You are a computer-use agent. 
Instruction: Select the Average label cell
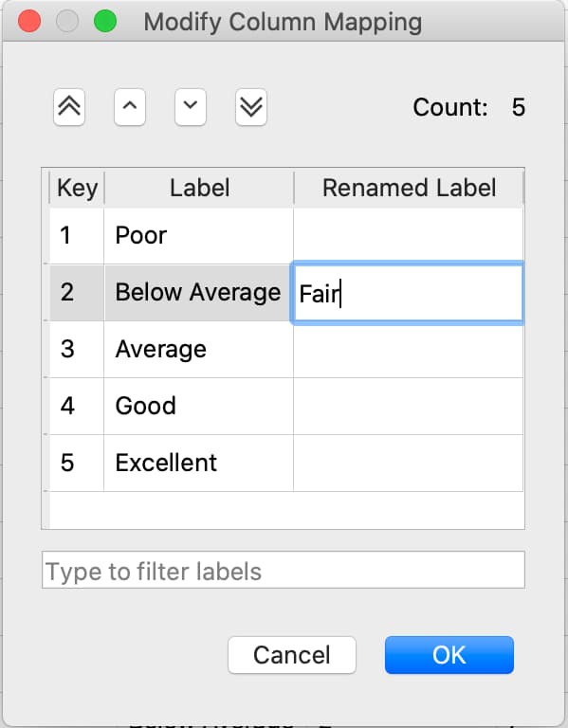[199, 349]
